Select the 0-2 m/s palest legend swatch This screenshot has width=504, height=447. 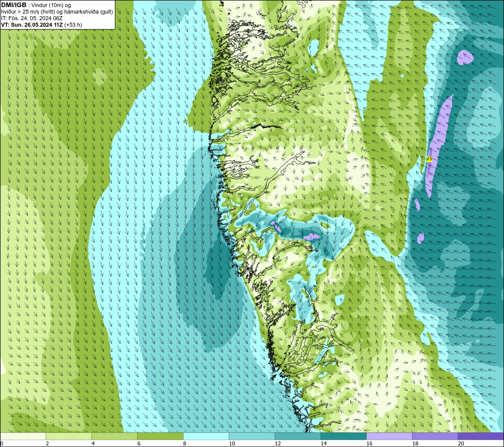click(x=23, y=436)
